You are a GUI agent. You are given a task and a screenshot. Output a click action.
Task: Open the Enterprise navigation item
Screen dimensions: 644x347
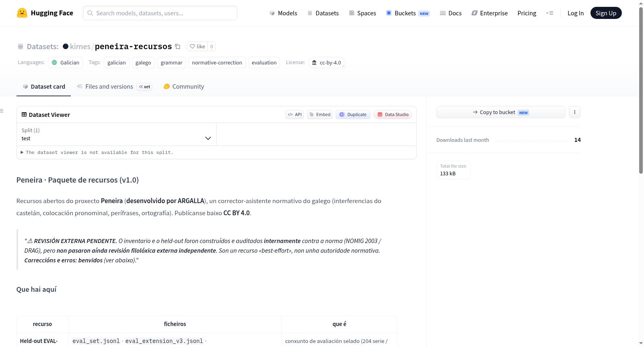coord(489,13)
